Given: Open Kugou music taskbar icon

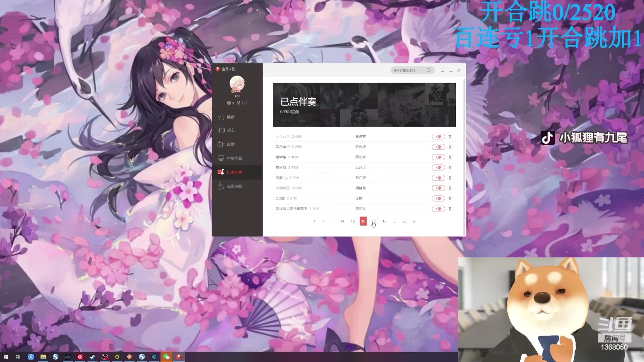Looking at the screenshot, I should [x=31, y=357].
